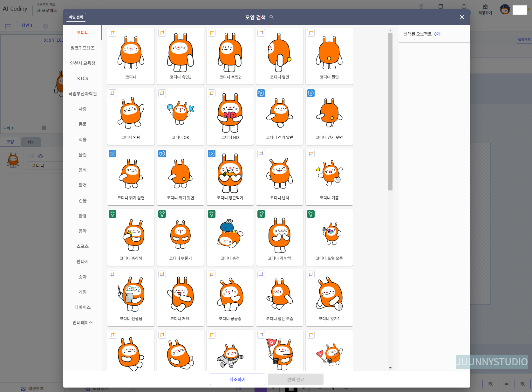Select the 숫자 category
This screenshot has height=392, width=532.
click(x=83, y=277)
